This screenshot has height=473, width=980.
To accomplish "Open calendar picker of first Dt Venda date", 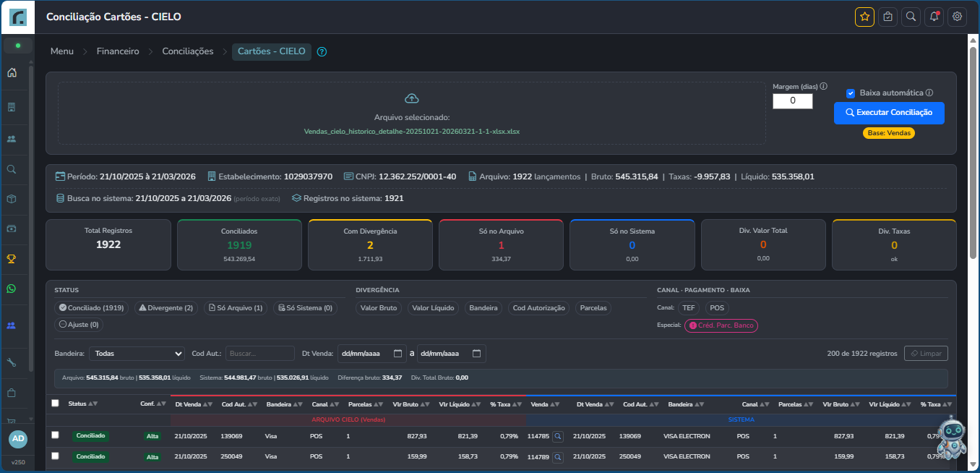I will pos(398,354).
